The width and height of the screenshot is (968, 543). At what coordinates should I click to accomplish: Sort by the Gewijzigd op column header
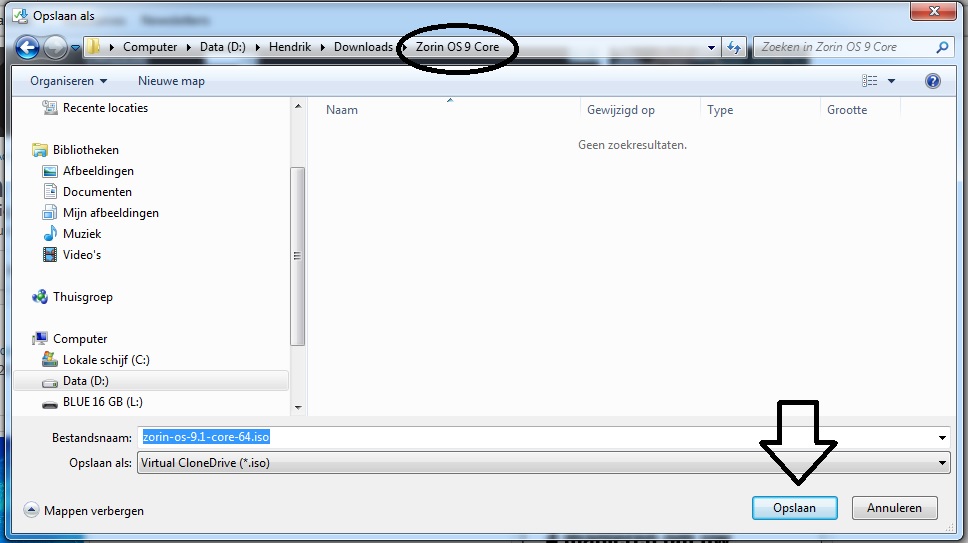pyautogui.click(x=620, y=110)
